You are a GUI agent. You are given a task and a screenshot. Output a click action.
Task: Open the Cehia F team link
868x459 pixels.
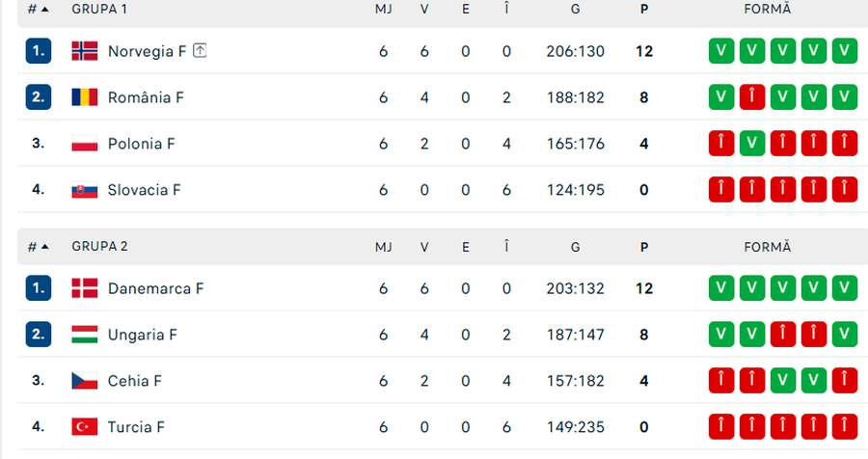click(x=134, y=381)
